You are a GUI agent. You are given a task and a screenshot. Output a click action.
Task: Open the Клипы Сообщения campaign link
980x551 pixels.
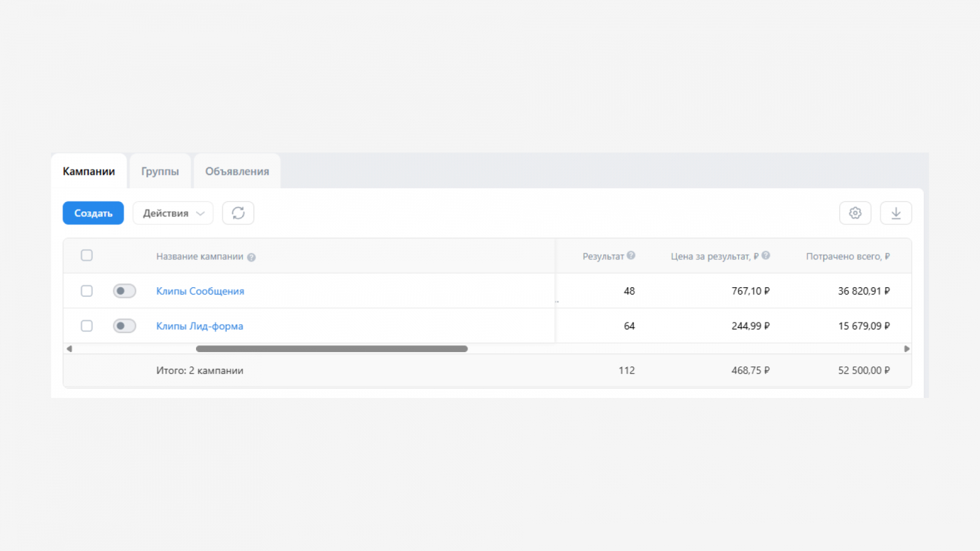pyautogui.click(x=200, y=291)
